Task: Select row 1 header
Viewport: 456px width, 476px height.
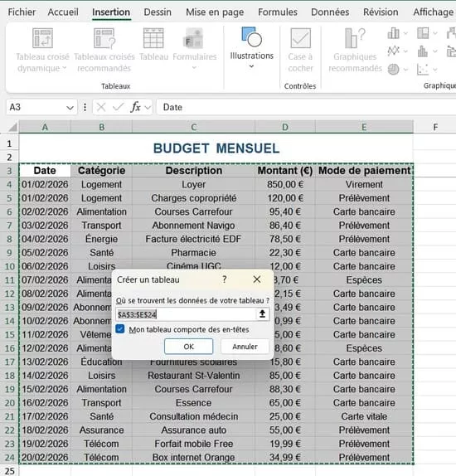Action: (9, 143)
